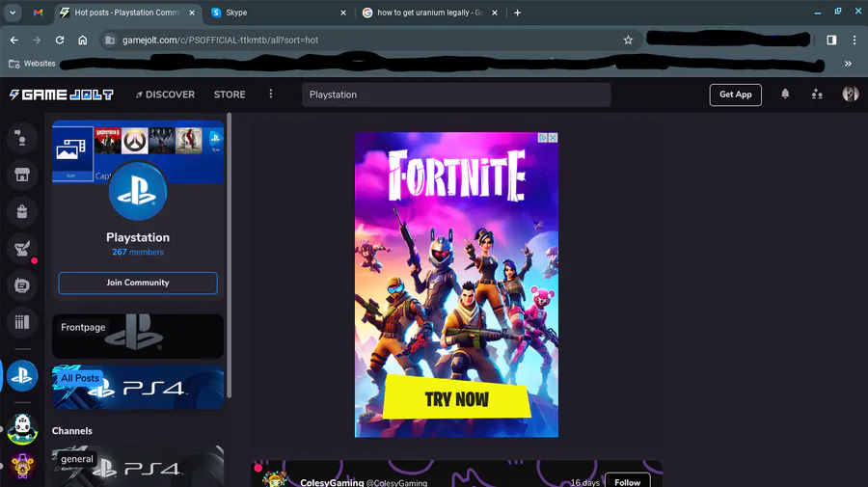This screenshot has width=868, height=487.
Task: Open the general channel card
Action: (138, 467)
